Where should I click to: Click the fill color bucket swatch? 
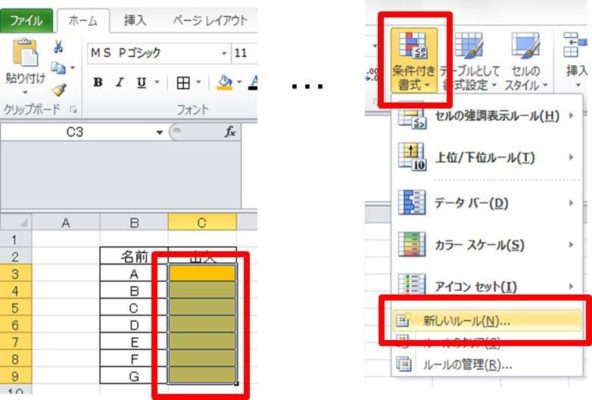click(x=225, y=83)
